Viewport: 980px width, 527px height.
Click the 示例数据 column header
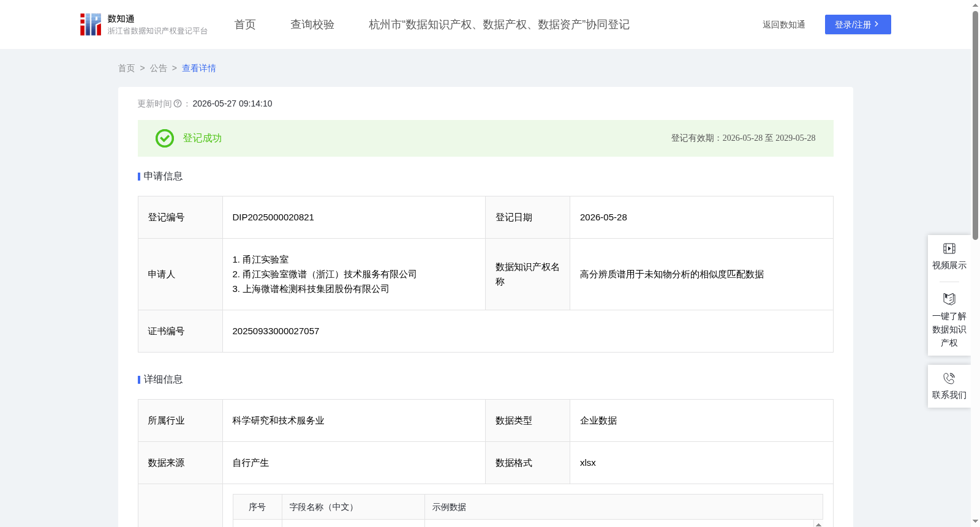624,507
